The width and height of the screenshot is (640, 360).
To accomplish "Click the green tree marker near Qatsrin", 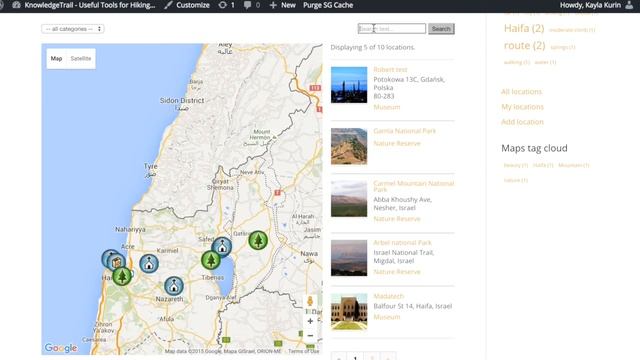I will (258, 240).
